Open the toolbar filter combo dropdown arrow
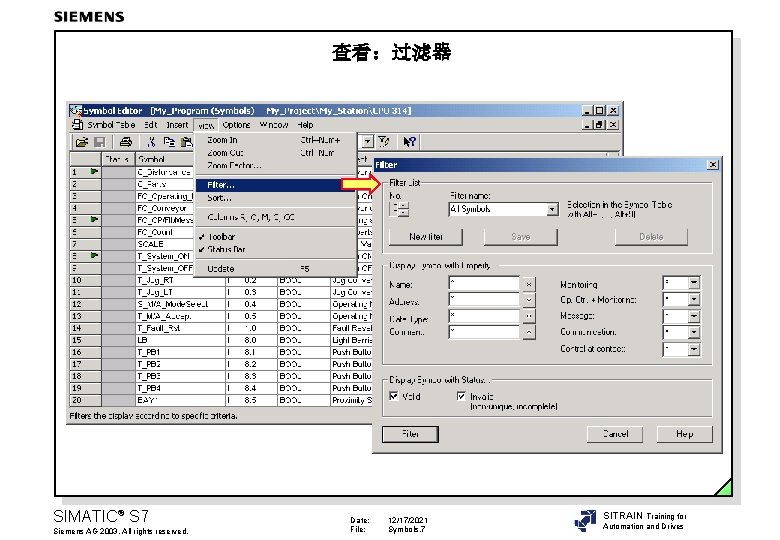 (368, 142)
